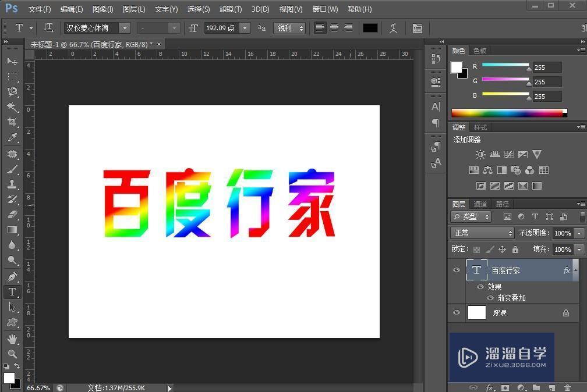
Task: Select the Crop tool
Action: coord(12,122)
